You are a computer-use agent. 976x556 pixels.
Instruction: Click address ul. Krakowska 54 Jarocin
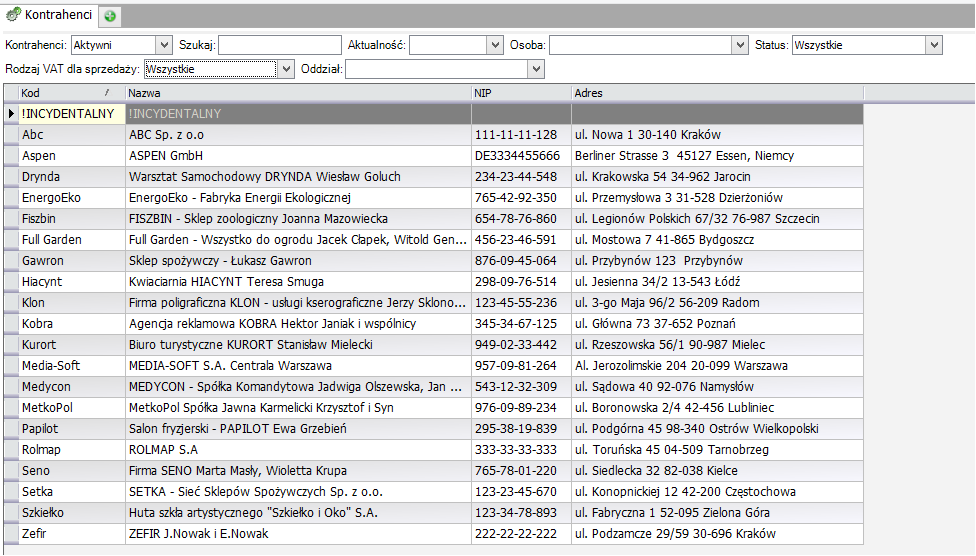coord(717,177)
